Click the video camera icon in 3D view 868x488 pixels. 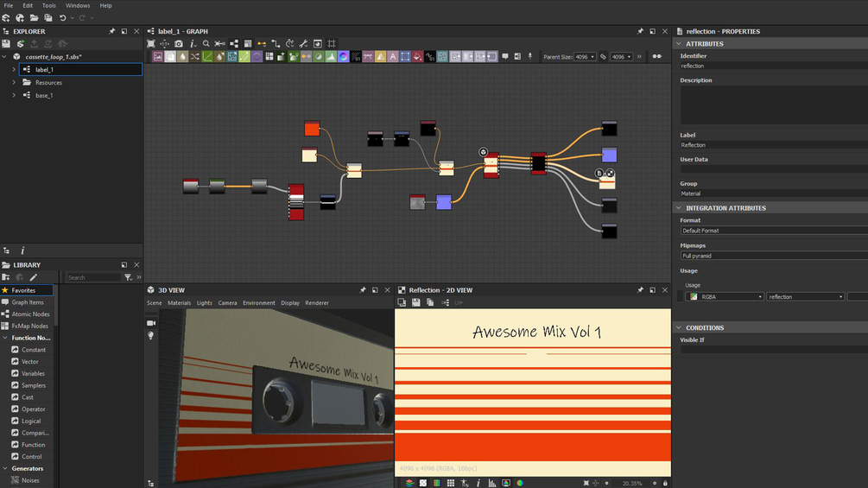[151, 323]
